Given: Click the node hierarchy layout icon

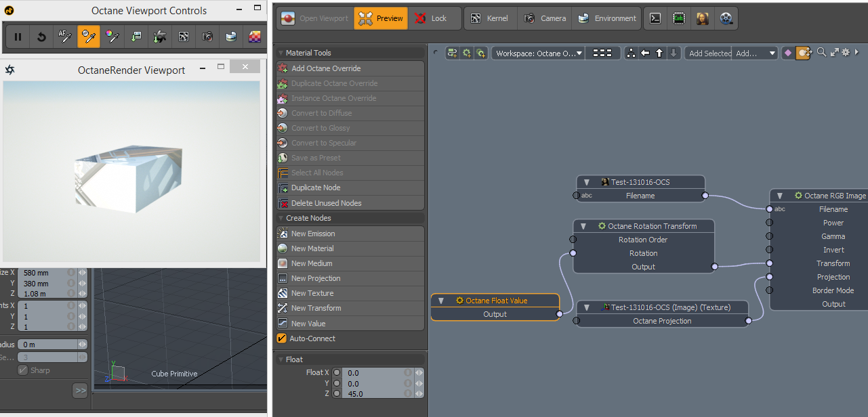Looking at the screenshot, I should 631,53.
